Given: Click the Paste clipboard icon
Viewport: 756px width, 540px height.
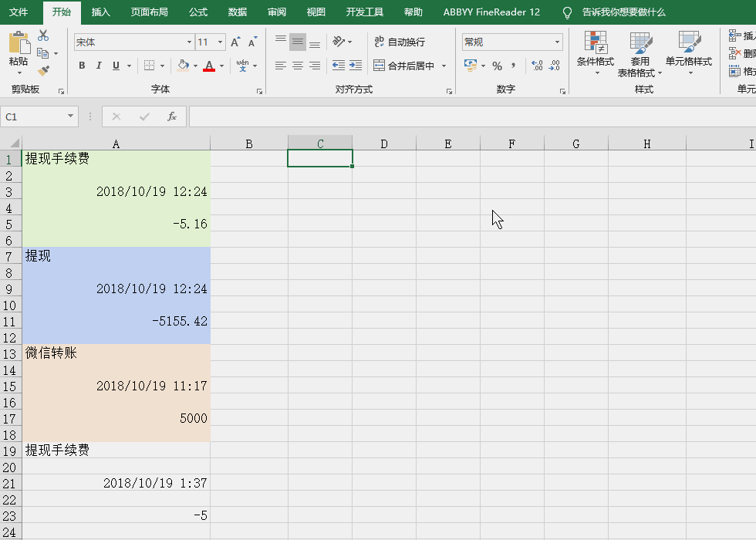Looking at the screenshot, I should 19,43.
